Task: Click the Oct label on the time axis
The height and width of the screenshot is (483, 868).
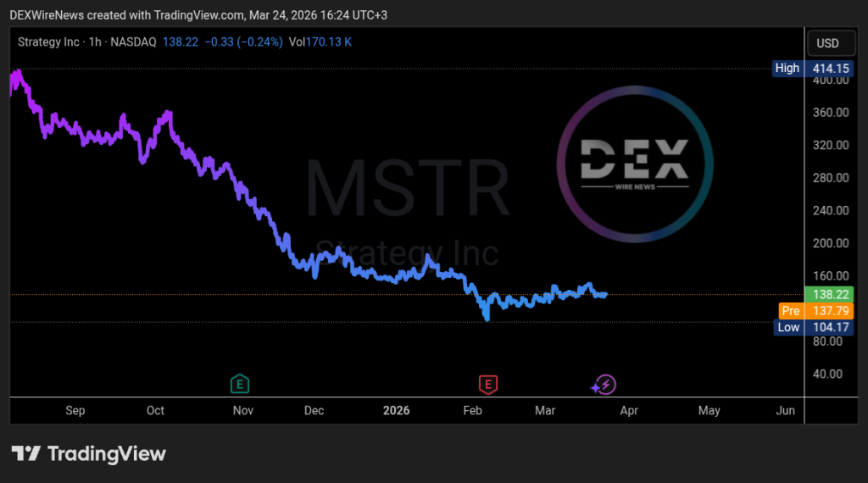Action: (x=156, y=410)
